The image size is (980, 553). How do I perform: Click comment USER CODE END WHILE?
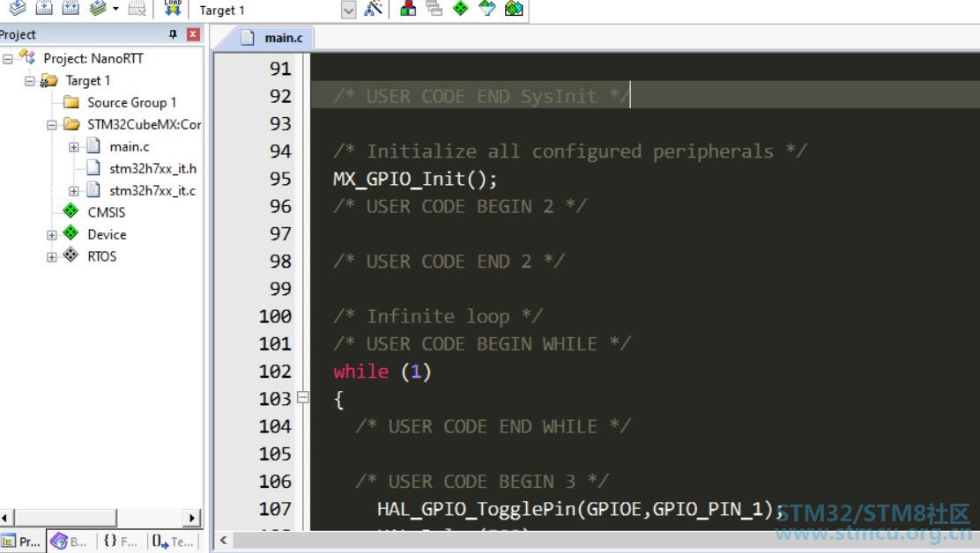[x=494, y=426]
